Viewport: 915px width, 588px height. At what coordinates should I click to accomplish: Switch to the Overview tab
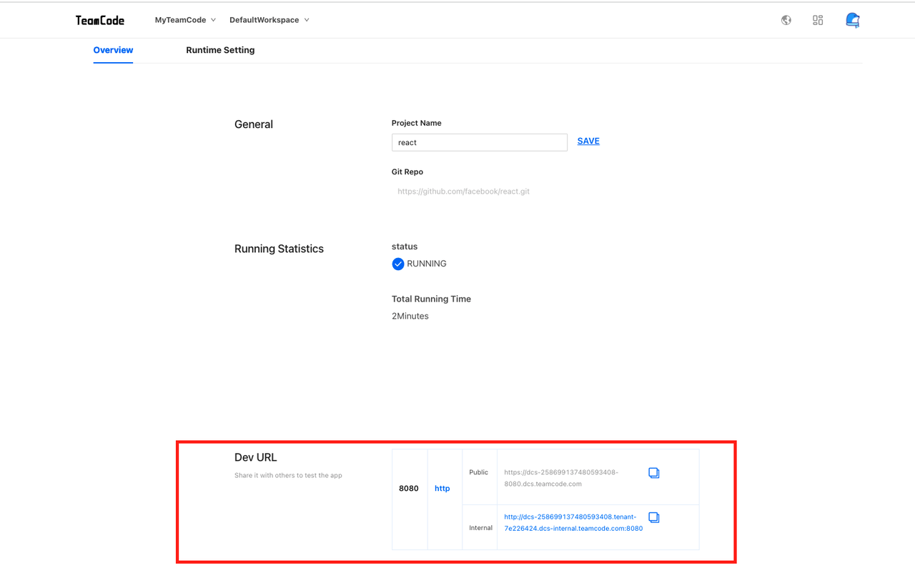click(113, 50)
